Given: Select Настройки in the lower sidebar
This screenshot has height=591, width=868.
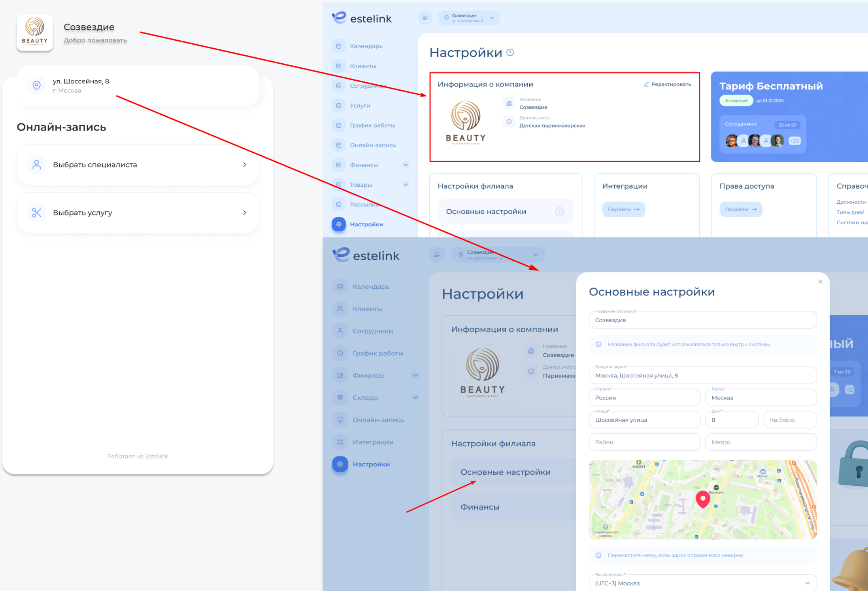Looking at the screenshot, I should coord(371,464).
